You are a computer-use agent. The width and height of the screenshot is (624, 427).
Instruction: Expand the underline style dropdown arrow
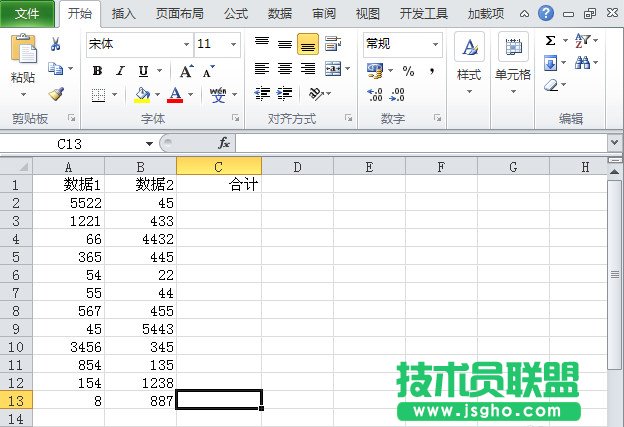point(160,71)
